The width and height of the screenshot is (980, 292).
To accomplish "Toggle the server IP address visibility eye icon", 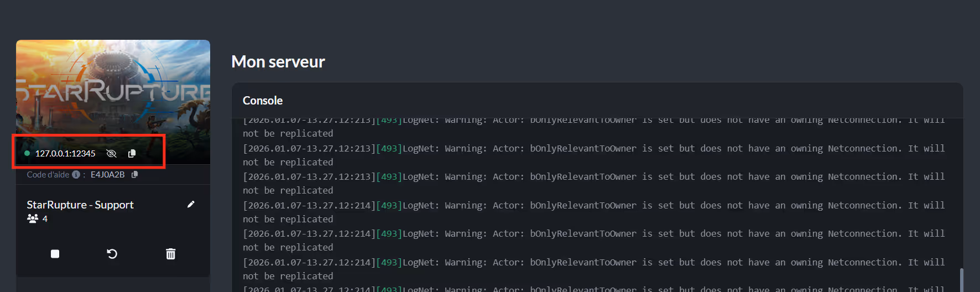I will [x=111, y=153].
